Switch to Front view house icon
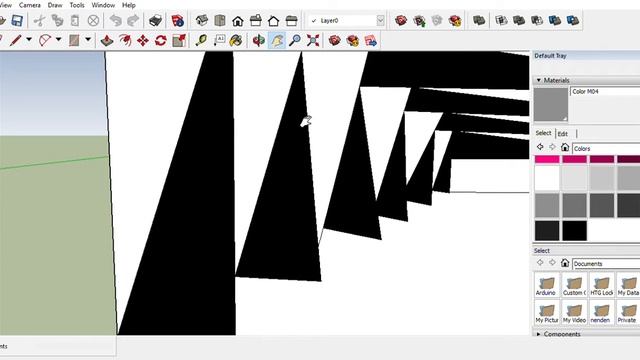The image size is (640, 360). coord(238,20)
